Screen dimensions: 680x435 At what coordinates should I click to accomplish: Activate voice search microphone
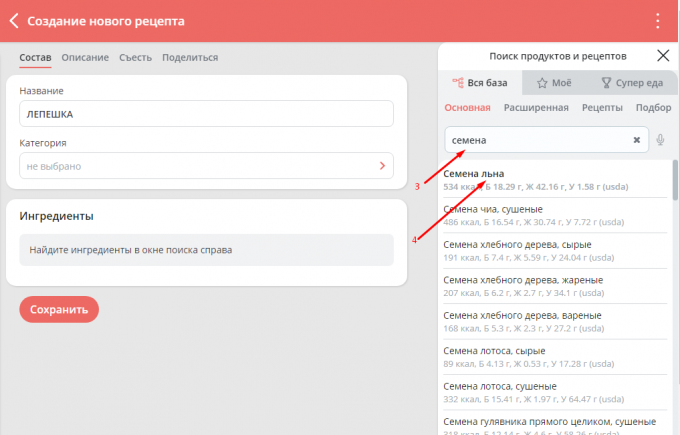pos(660,141)
